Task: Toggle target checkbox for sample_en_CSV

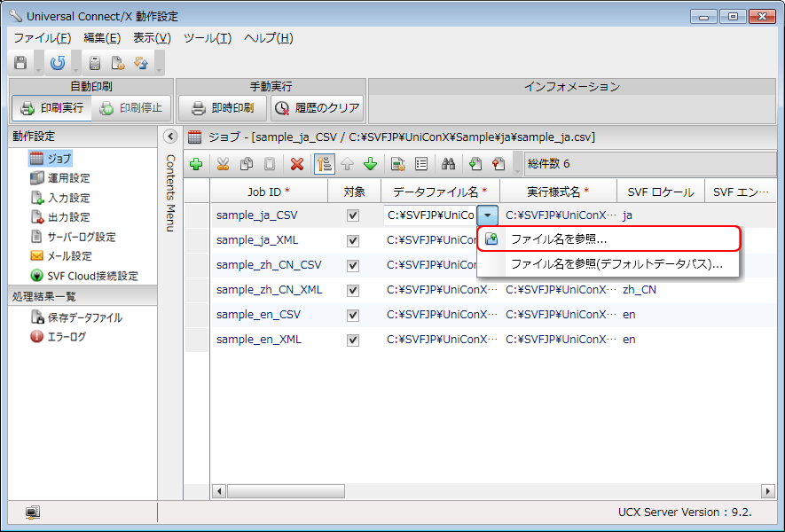Action: 353,315
